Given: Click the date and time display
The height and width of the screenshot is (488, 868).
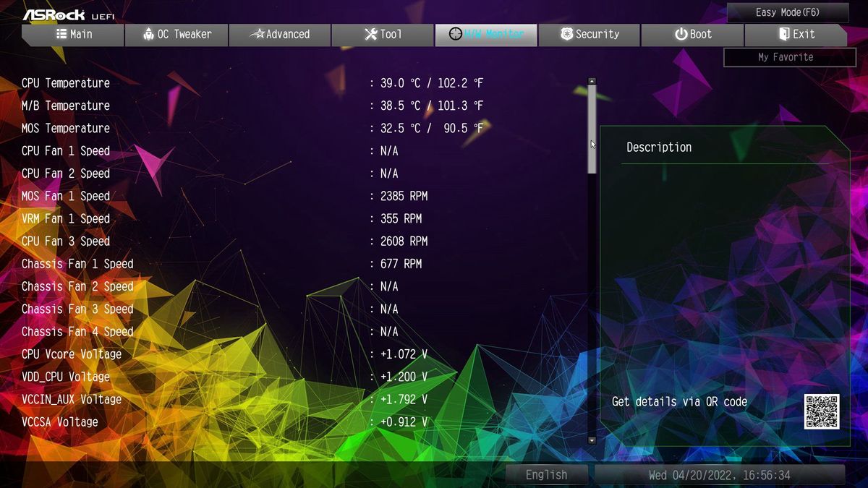Looking at the screenshot, I should [x=720, y=475].
